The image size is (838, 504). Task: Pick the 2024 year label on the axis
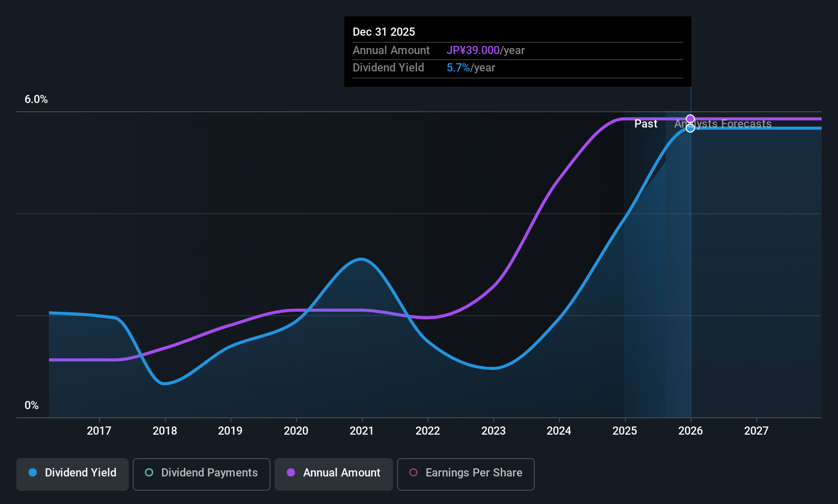(x=559, y=431)
